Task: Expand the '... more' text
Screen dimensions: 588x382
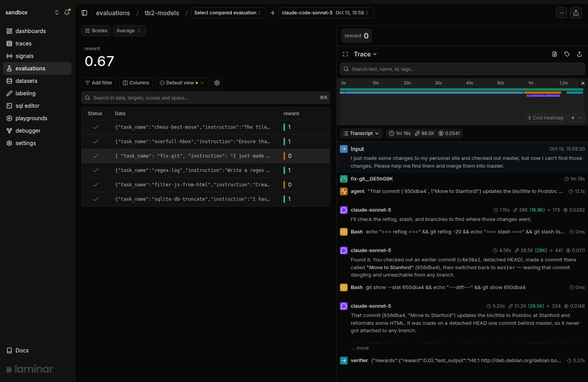Action: click(x=360, y=348)
